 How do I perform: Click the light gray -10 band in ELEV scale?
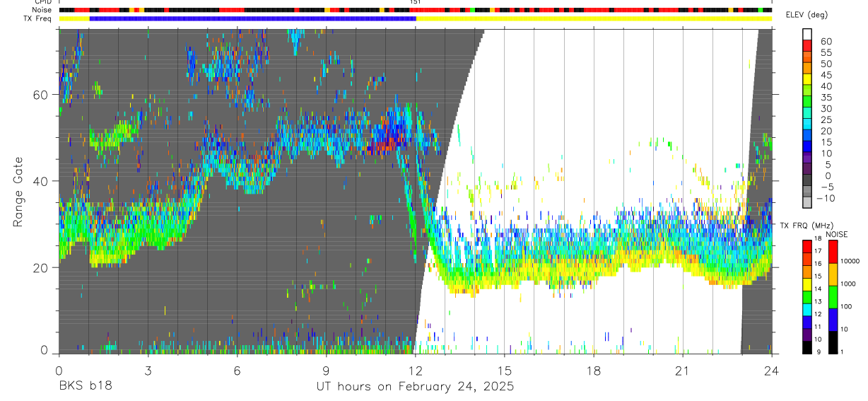(807, 200)
